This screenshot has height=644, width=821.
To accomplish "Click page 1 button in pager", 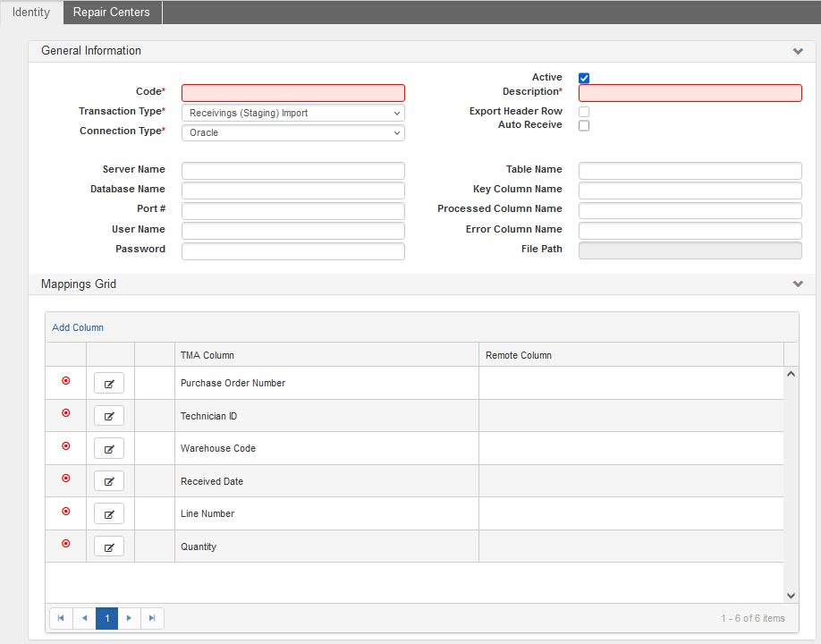I will pyautogui.click(x=106, y=618).
